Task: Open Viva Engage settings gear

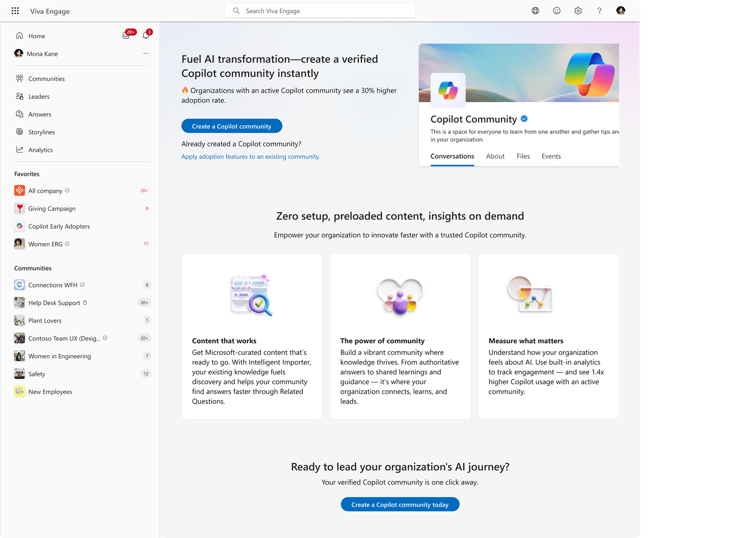Action: tap(578, 10)
